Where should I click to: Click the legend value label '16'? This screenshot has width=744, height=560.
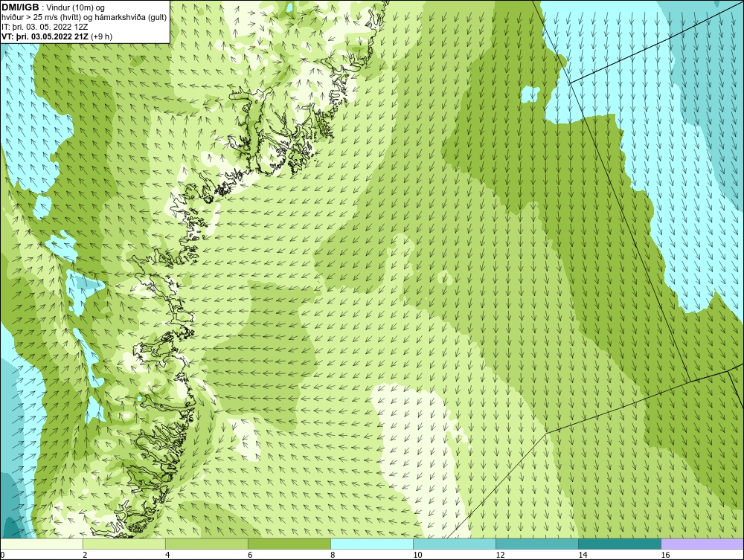665,555
